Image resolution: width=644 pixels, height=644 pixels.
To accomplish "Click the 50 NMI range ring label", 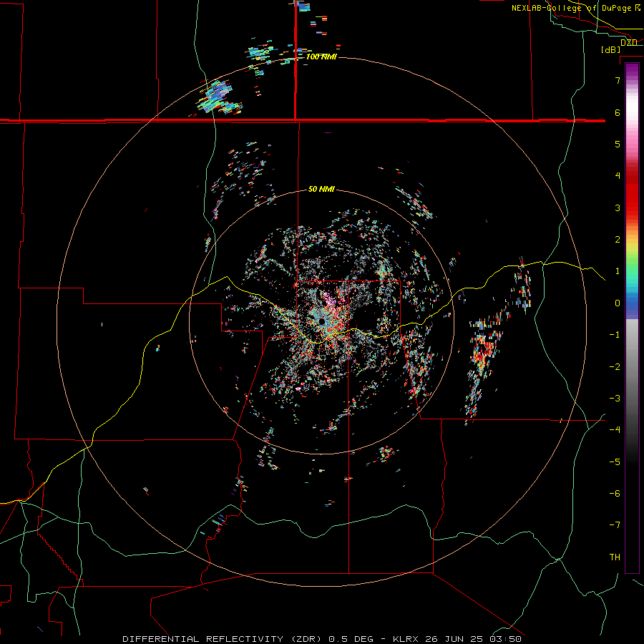I will pos(321,189).
